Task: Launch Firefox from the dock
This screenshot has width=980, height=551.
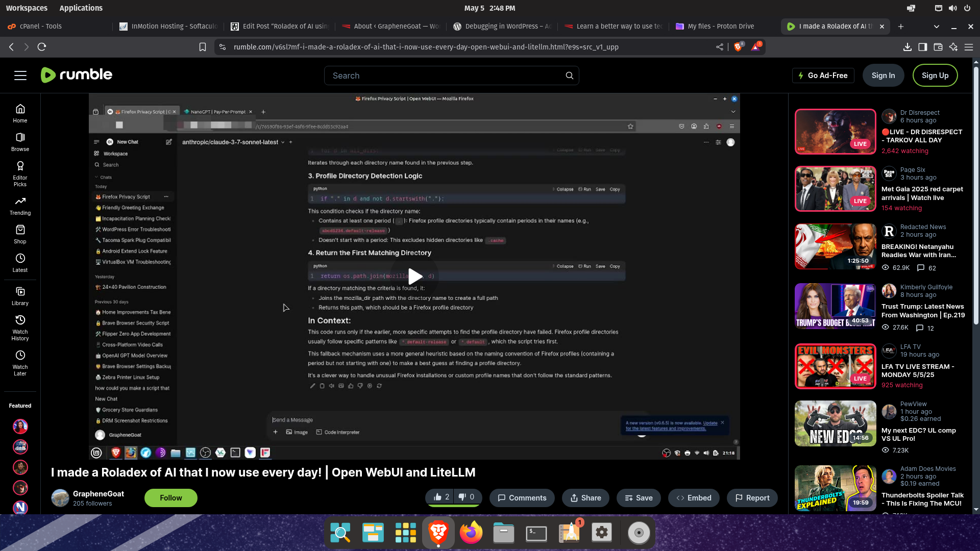Action: coord(471,533)
